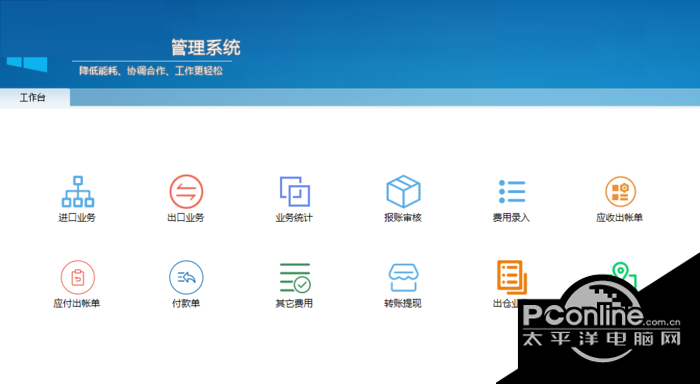Click the 业务统计 label

[x=294, y=217]
